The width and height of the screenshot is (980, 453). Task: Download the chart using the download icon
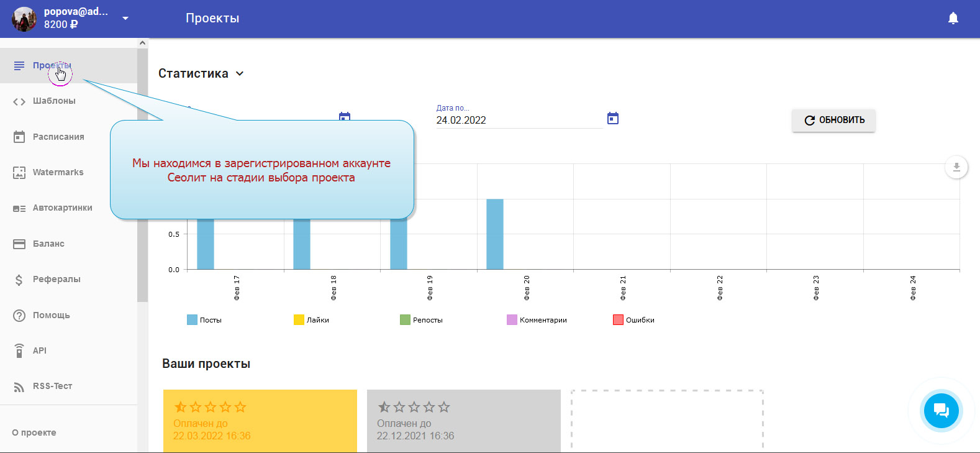click(956, 167)
